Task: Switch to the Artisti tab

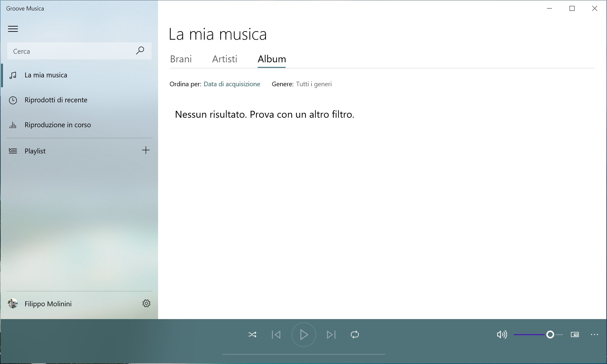Action: [x=225, y=59]
